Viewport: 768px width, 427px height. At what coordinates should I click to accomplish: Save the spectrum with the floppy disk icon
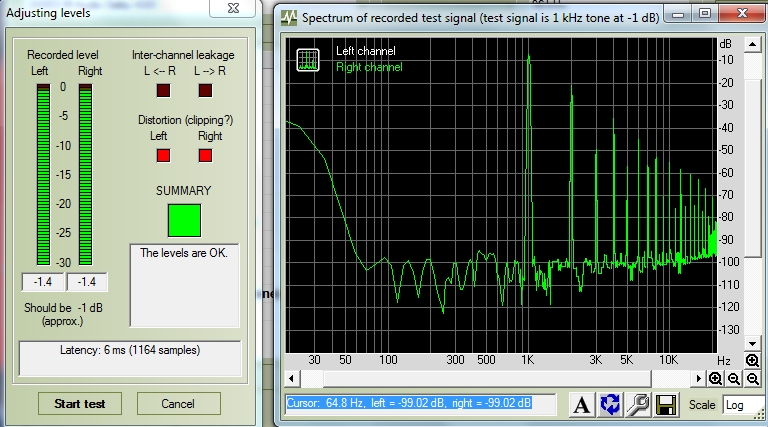pyautogui.click(x=666, y=405)
